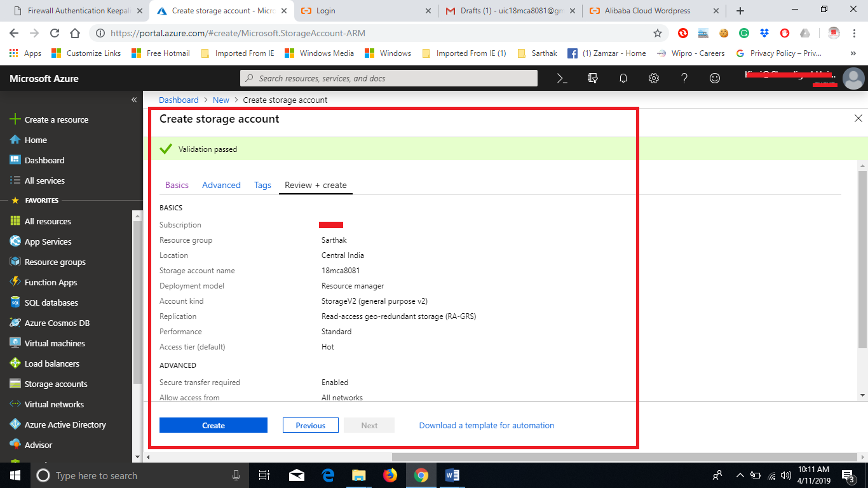Open a new browser tab
The image size is (868, 488).
coord(740,11)
